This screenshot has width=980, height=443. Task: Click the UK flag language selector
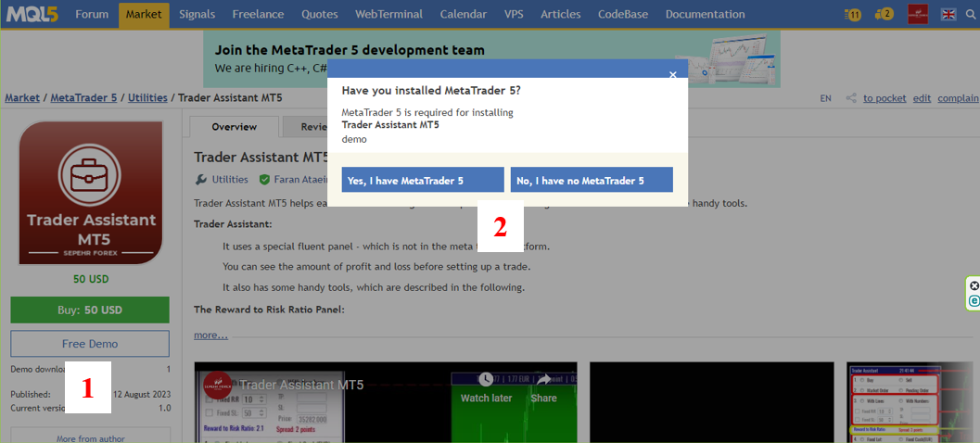coord(948,14)
